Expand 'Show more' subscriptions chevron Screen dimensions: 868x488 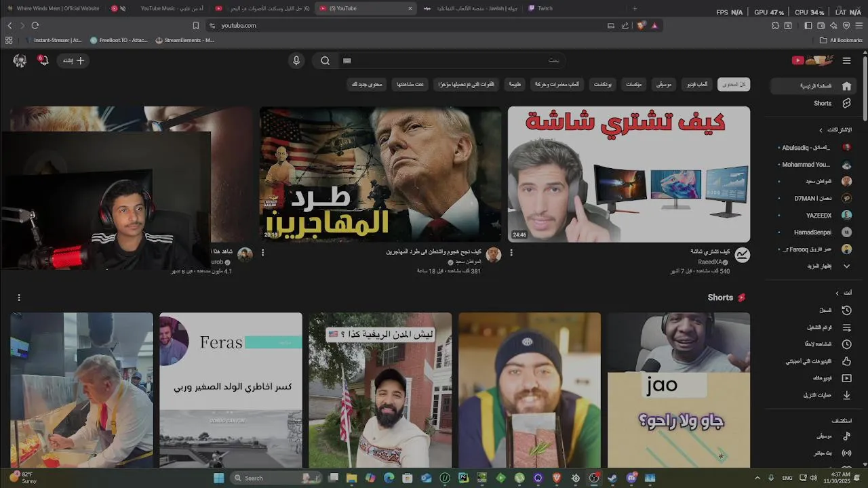[846, 266]
